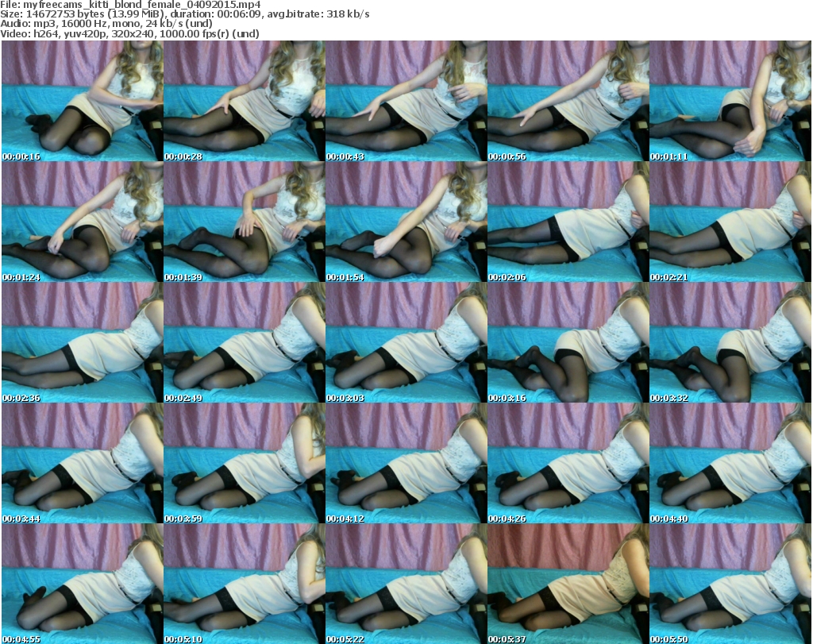The width and height of the screenshot is (813, 644).
Task: Click the Audio mp3 info line
Action: coord(107,24)
